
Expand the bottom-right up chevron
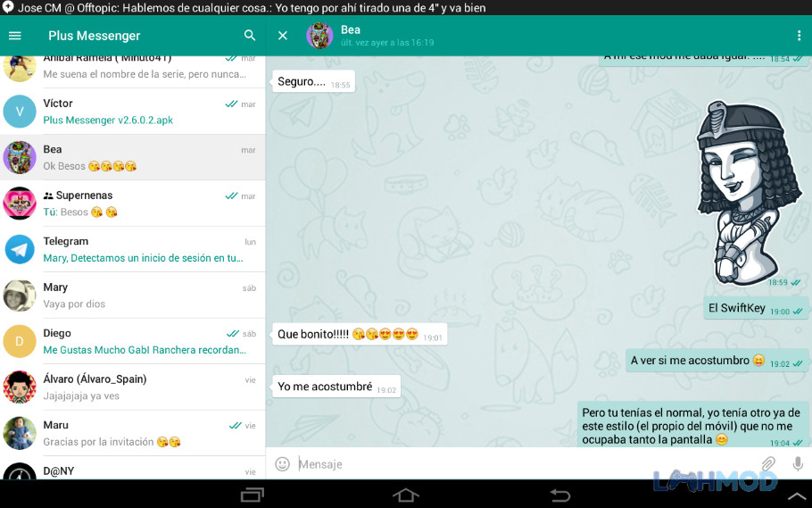(x=798, y=496)
